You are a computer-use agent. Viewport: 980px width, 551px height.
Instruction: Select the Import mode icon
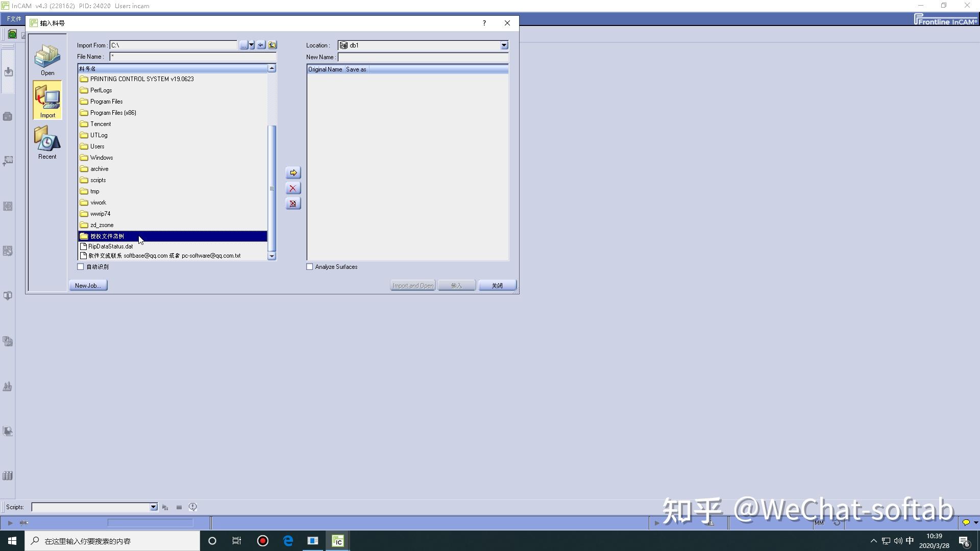click(47, 100)
